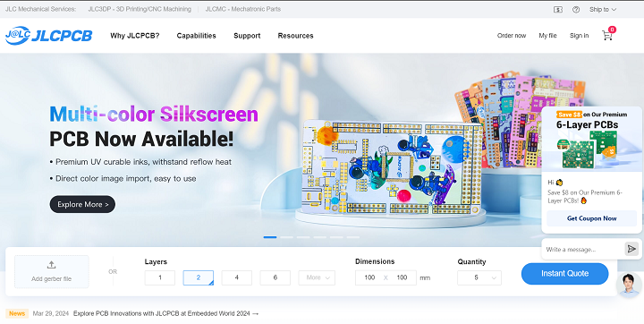Click the help question mark icon
Screen dimensions: 644x324
tap(576, 10)
